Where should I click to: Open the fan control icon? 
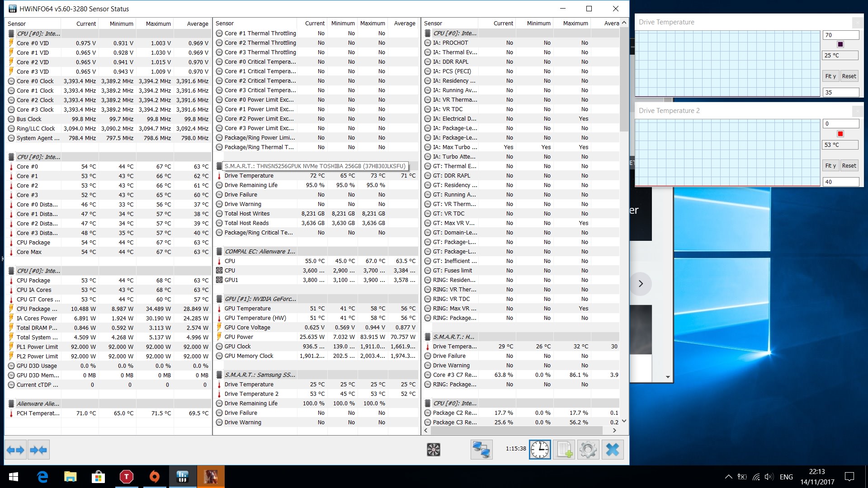[434, 450]
